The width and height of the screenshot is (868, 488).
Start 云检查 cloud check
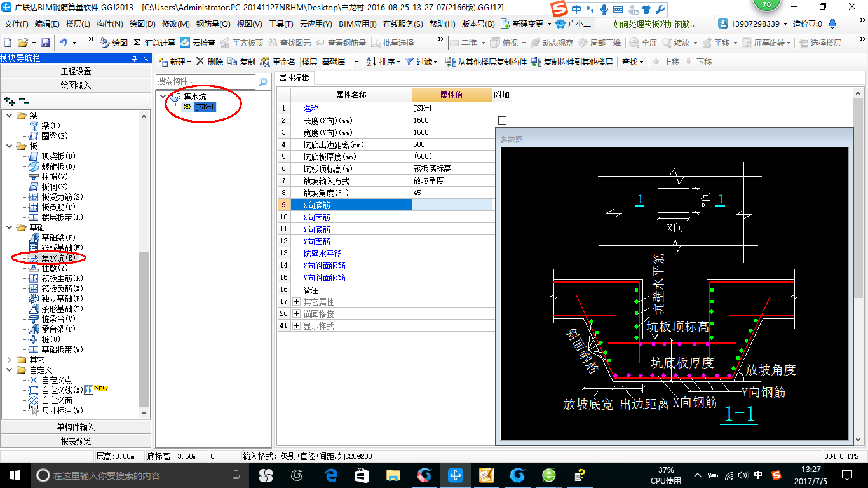click(x=198, y=43)
